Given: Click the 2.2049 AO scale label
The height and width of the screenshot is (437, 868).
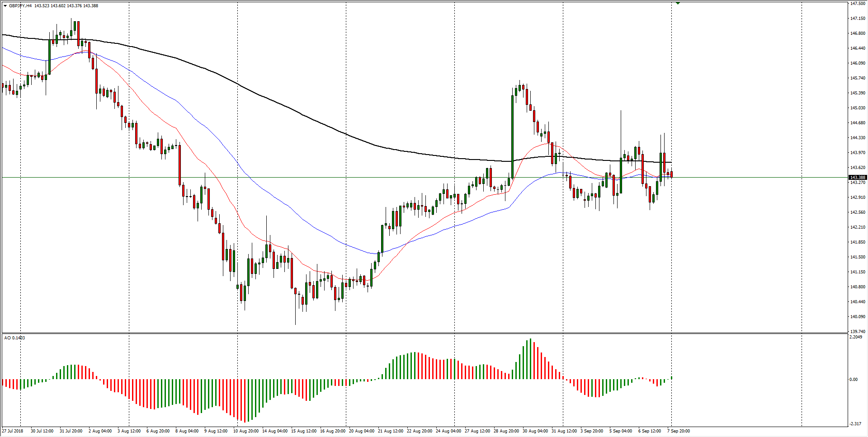Looking at the screenshot, I should (856, 337).
